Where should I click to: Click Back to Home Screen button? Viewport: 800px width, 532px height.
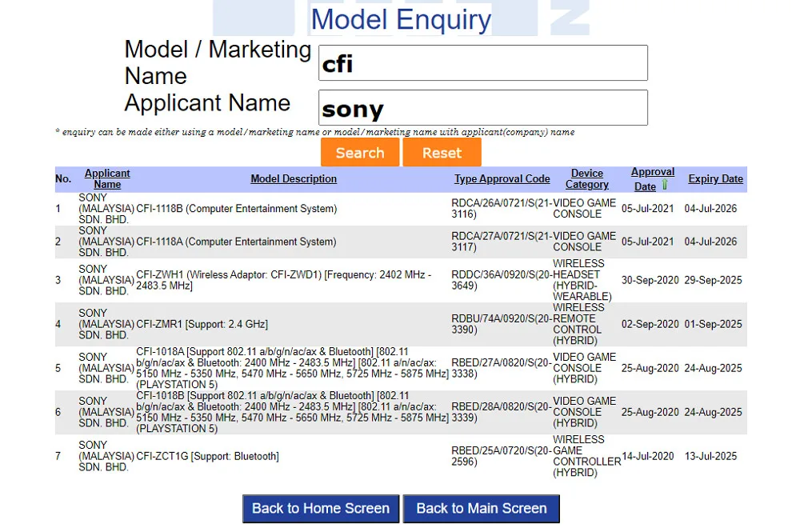(x=321, y=509)
